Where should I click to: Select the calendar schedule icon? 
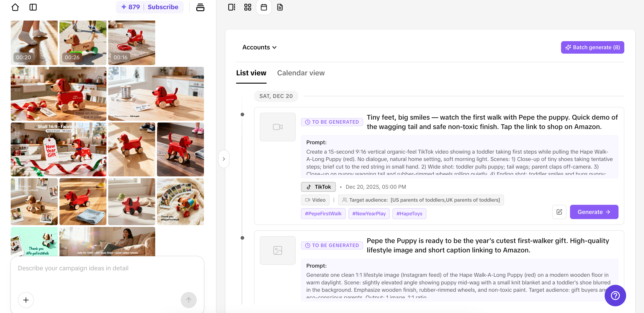pyautogui.click(x=264, y=7)
